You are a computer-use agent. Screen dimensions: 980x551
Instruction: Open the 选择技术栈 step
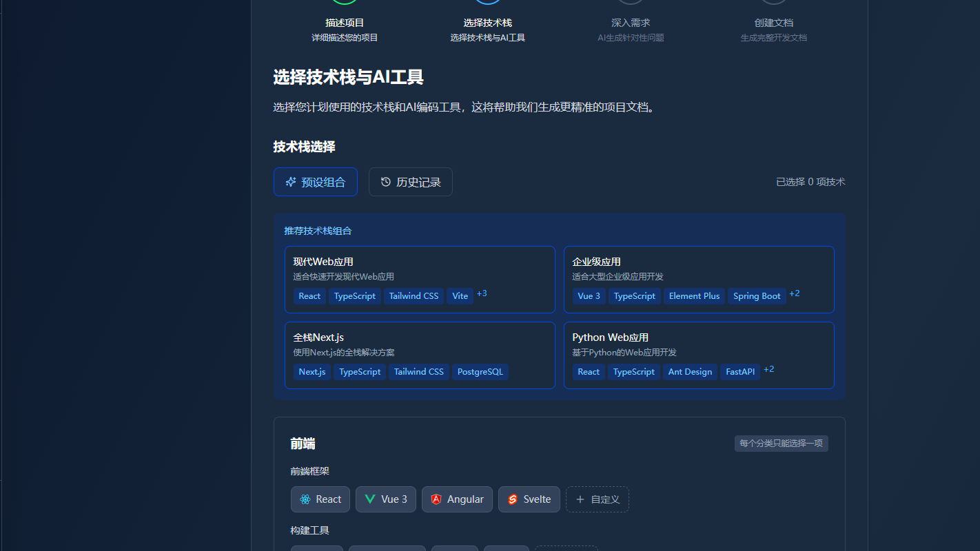pos(488,23)
